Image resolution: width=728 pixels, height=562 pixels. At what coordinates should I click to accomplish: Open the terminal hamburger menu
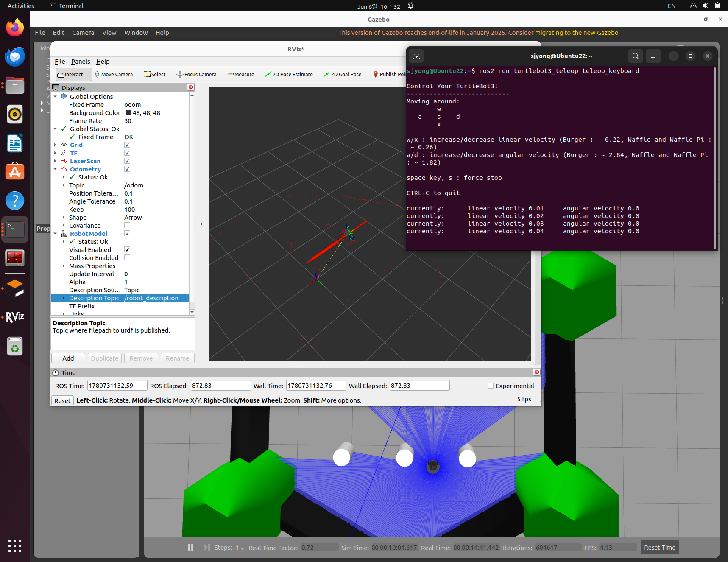[x=653, y=56]
